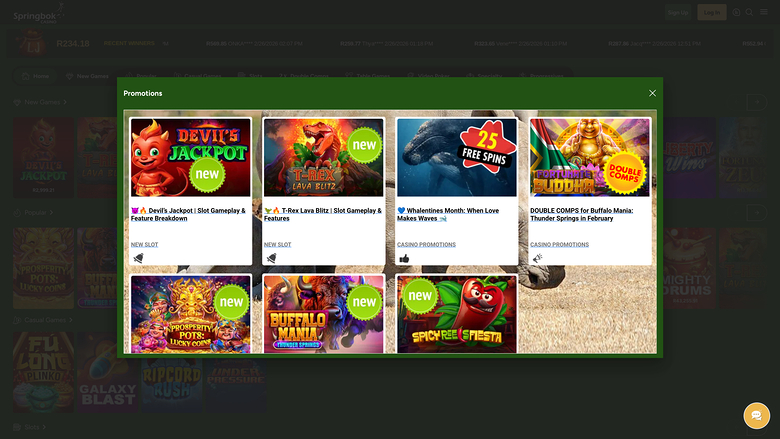Click the Promotions dialog title
The height and width of the screenshot is (439, 780).
coord(143,93)
